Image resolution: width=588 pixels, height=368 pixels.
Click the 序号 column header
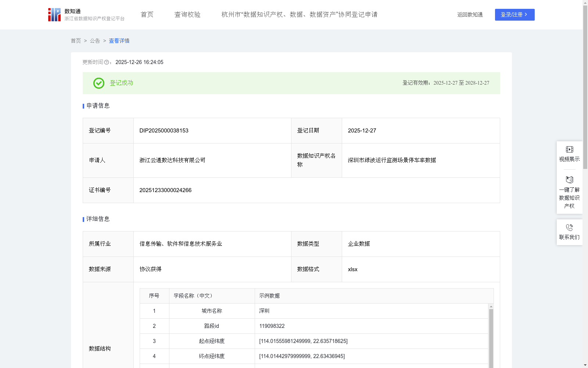(154, 296)
